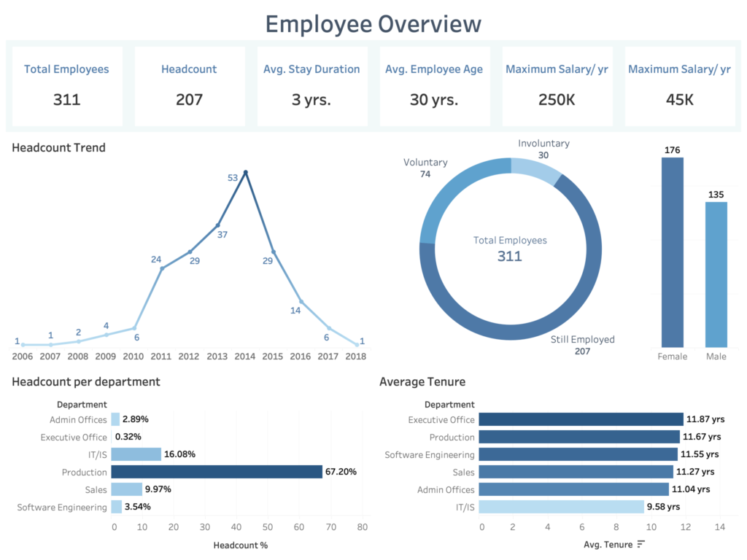Click the sort icon beside Avg. Tenure
Screen dimensions: 747x560
(x=641, y=544)
